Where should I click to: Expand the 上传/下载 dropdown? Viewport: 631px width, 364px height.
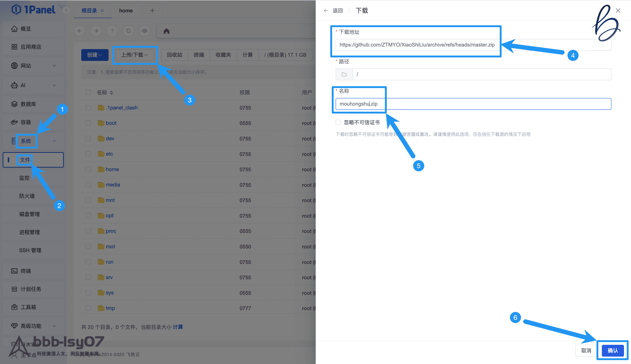pyautogui.click(x=135, y=55)
